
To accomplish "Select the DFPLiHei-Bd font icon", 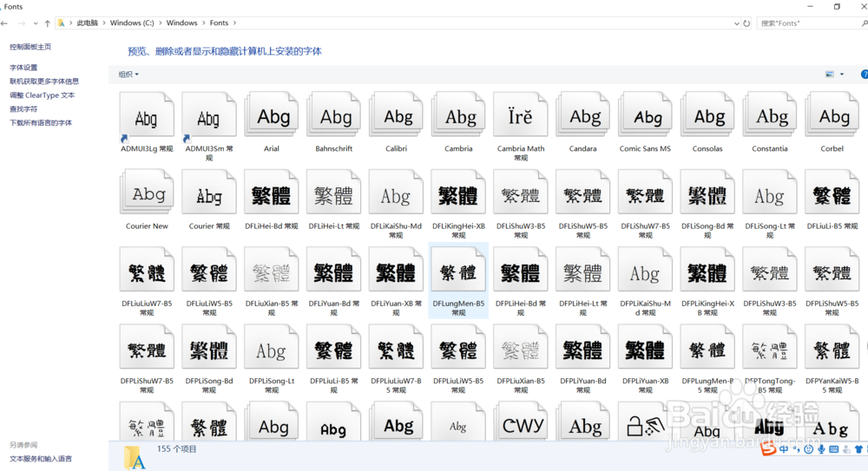I will (520, 270).
